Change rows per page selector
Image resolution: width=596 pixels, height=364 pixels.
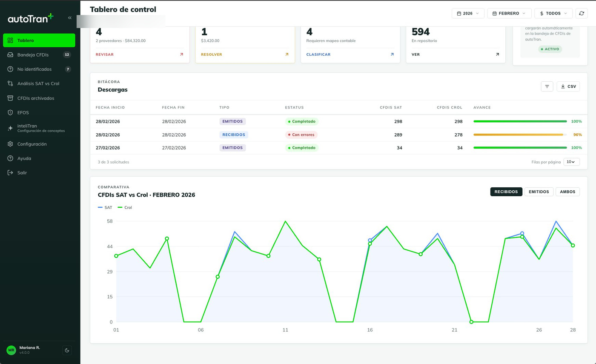point(571,162)
